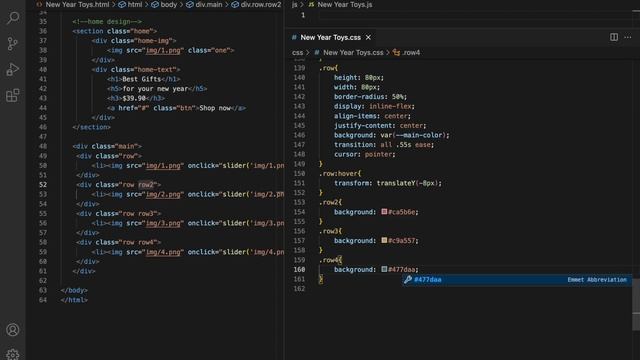This screenshot has width=640, height=360.
Task: Open the Extensions view
Action: [13, 96]
